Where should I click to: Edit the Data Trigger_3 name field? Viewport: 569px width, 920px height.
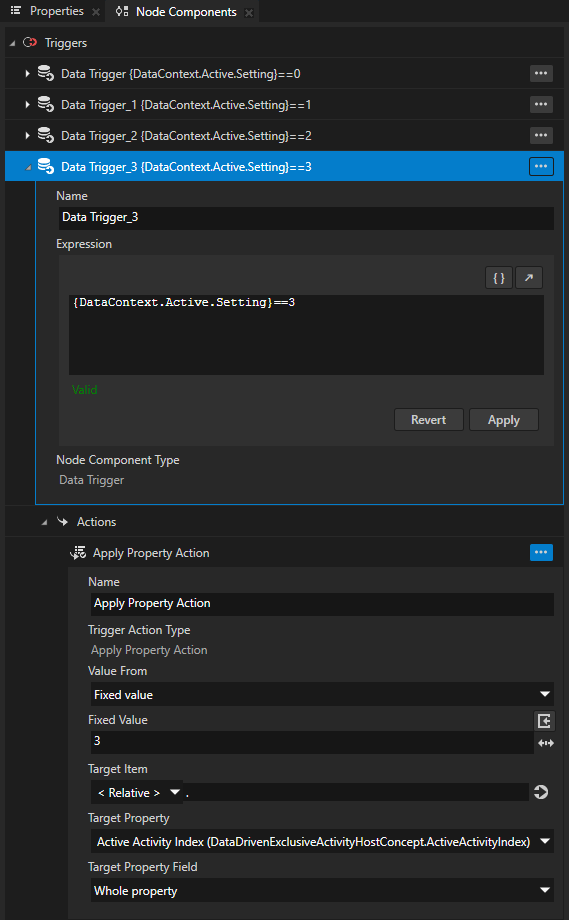click(x=306, y=218)
